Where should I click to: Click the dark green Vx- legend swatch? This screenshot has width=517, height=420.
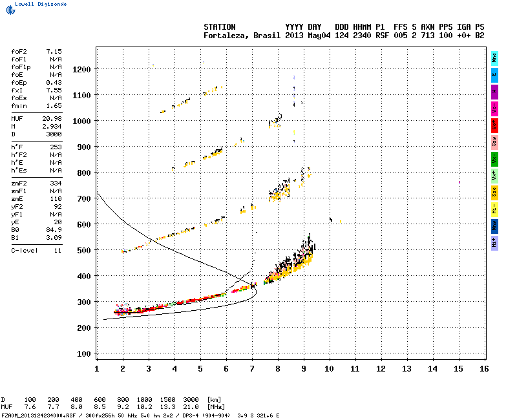pyautogui.click(x=494, y=158)
